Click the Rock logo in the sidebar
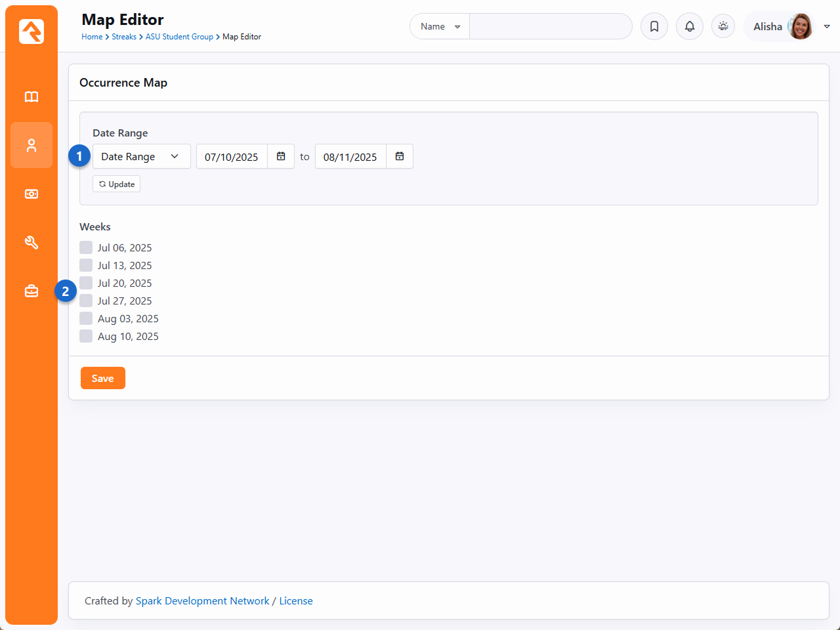The image size is (840, 630). 31,31
